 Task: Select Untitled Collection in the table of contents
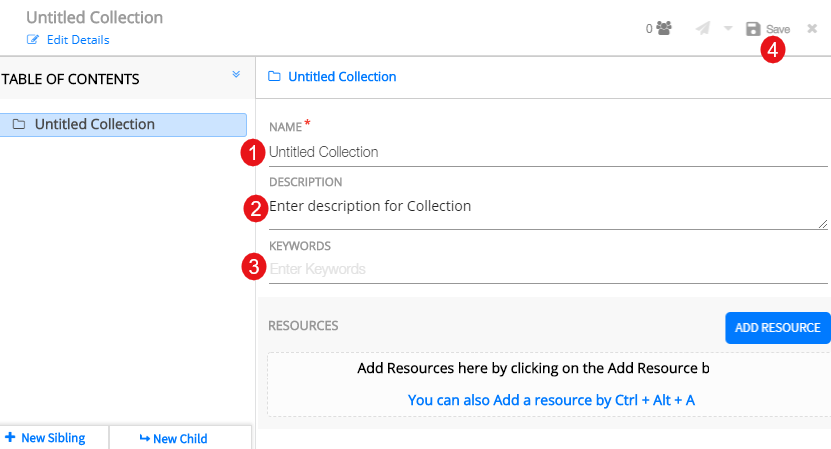pyautogui.click(x=95, y=125)
